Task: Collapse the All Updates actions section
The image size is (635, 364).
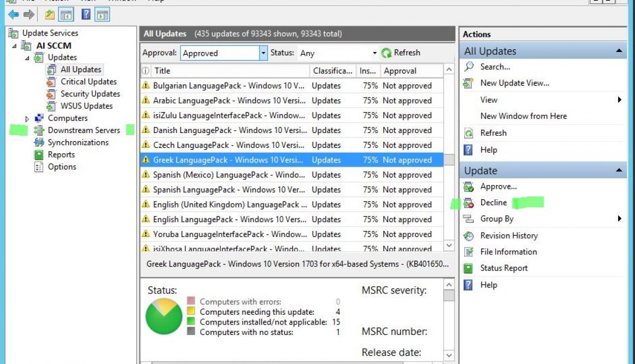Action: click(x=619, y=51)
